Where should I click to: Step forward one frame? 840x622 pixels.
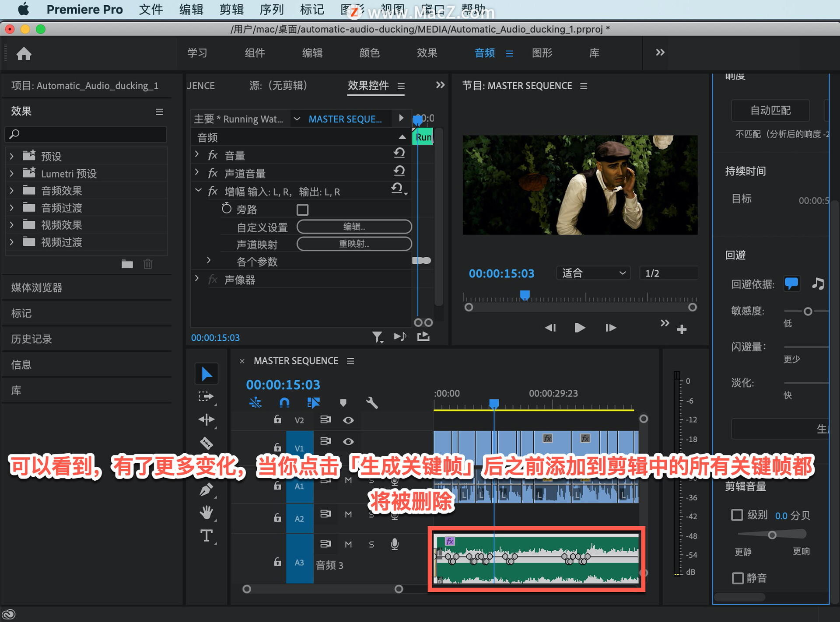[x=610, y=328]
